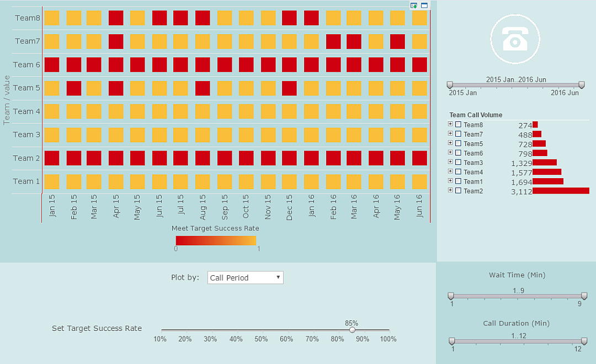Click the Team6 heatmap cell for Jan 15
596x364 pixels.
(x=52, y=65)
